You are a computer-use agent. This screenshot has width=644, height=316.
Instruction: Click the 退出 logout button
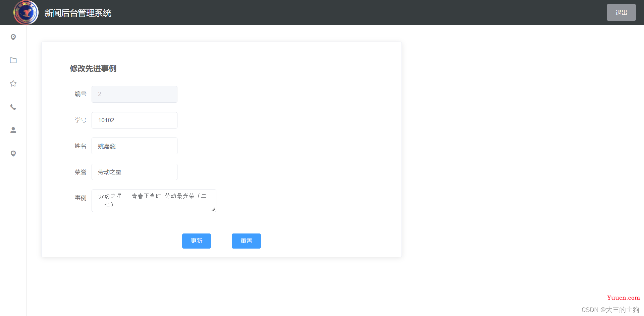tap(621, 12)
